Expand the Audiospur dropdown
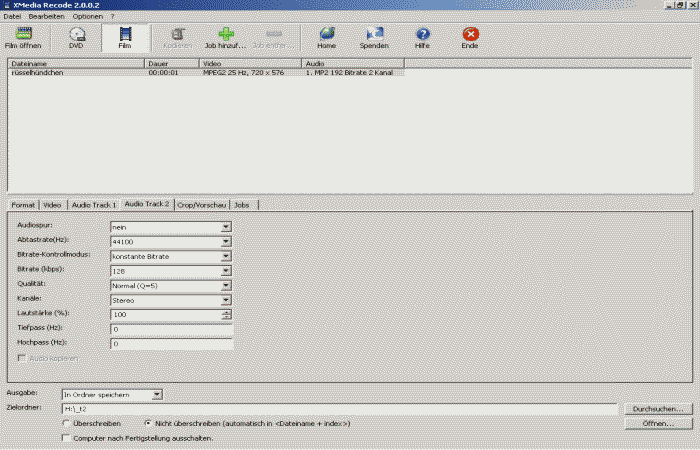 (x=226, y=227)
